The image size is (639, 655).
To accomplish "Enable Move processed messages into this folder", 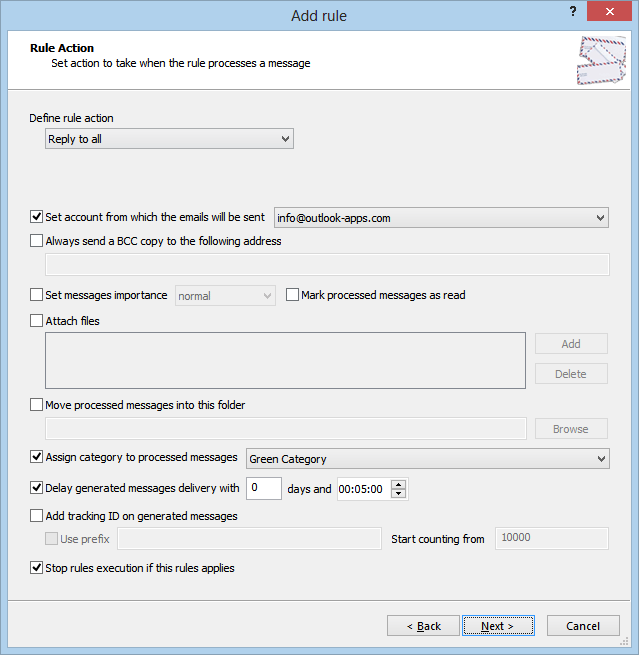I will coord(36,404).
